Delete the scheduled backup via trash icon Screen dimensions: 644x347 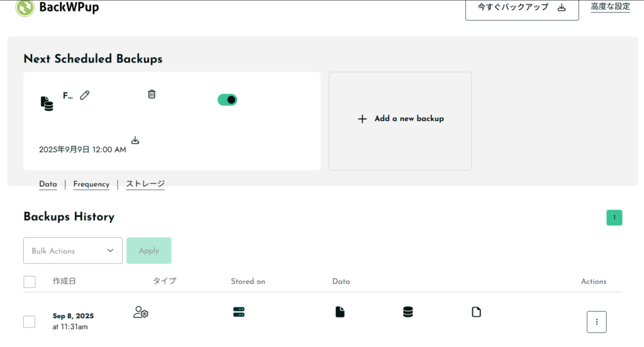152,94
